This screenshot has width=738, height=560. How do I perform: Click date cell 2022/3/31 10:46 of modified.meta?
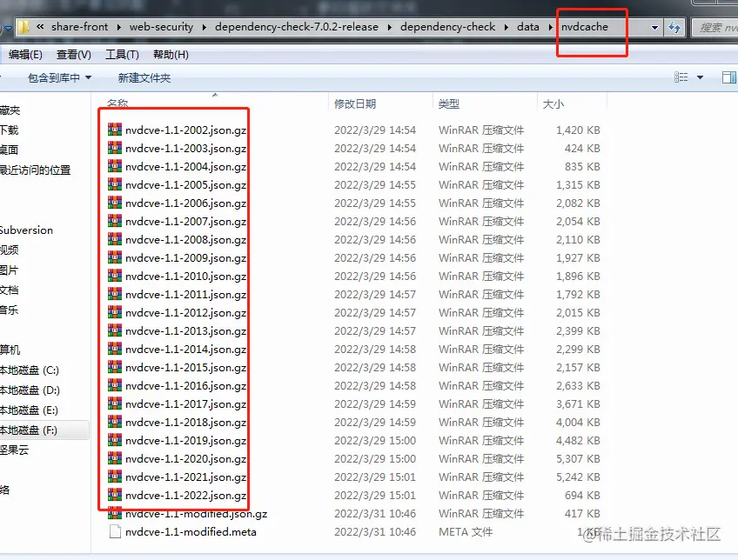[375, 532]
